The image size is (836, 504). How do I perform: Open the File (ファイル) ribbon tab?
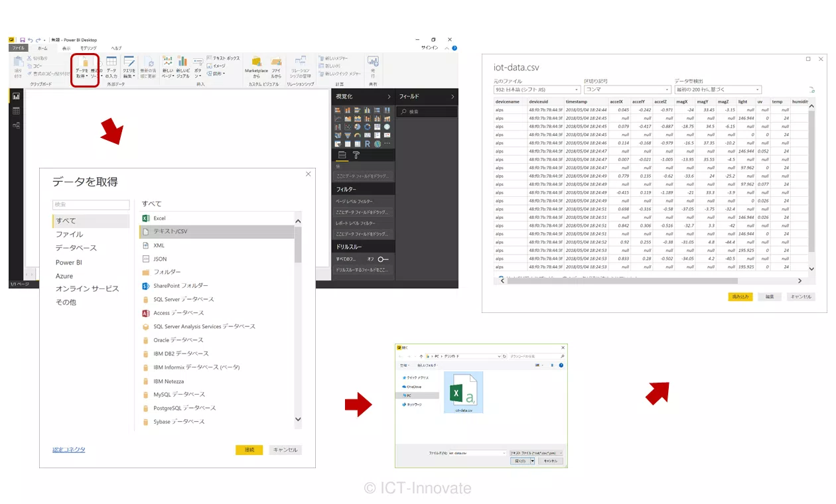pyautogui.click(x=18, y=48)
